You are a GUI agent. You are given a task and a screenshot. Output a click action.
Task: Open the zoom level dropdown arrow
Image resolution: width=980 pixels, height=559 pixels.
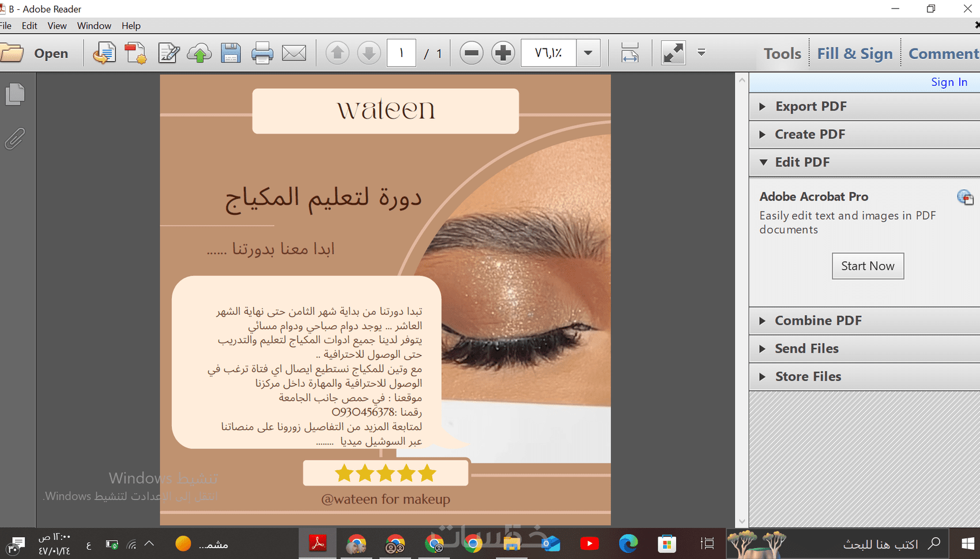(588, 53)
